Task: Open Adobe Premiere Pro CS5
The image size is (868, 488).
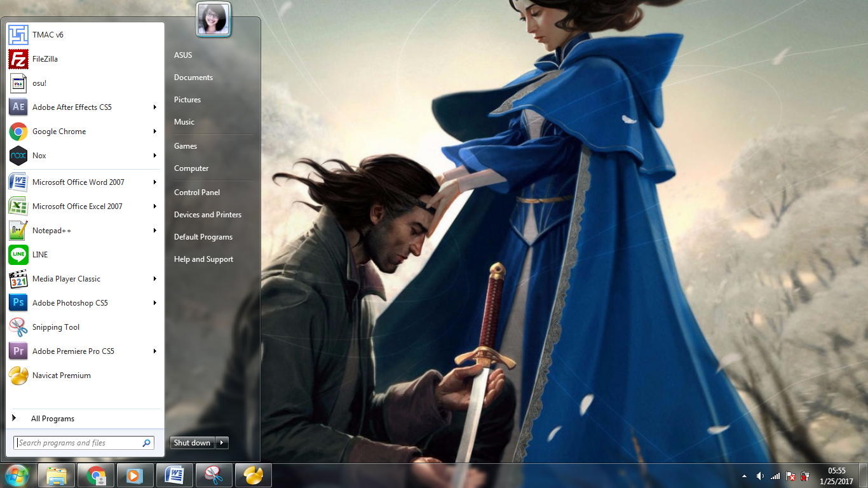Action: coord(84,351)
